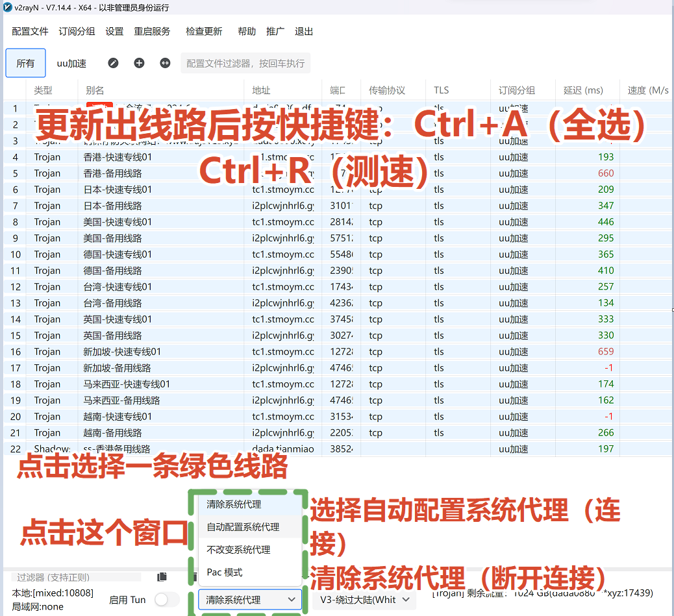Select the 越南-备用线路 row
The image size is (674, 616).
337,432
